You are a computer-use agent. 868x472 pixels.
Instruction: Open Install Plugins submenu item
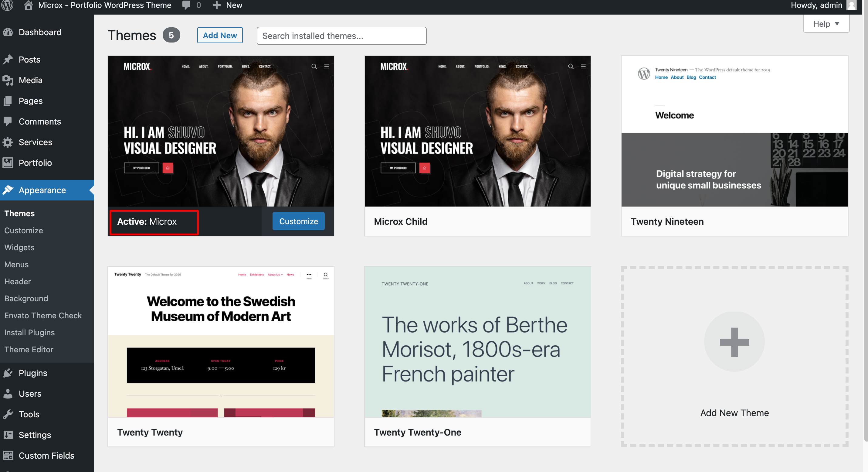30,333
